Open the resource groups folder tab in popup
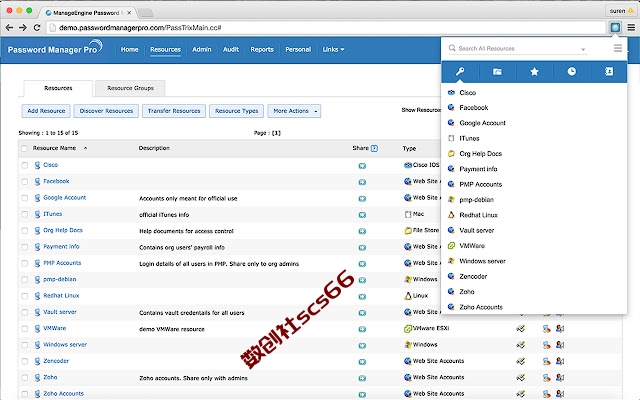The image size is (640, 400). pyautogui.click(x=497, y=72)
